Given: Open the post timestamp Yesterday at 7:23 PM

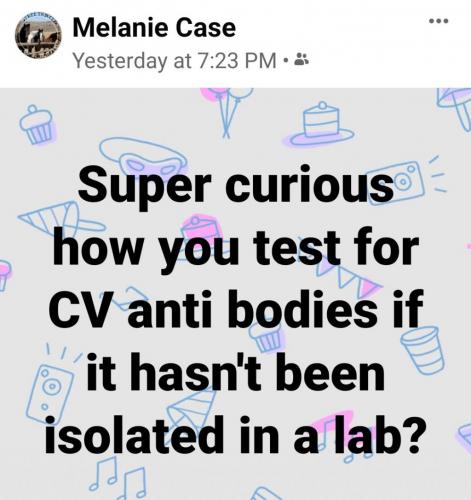Looking at the screenshot, I should [x=174, y=61].
